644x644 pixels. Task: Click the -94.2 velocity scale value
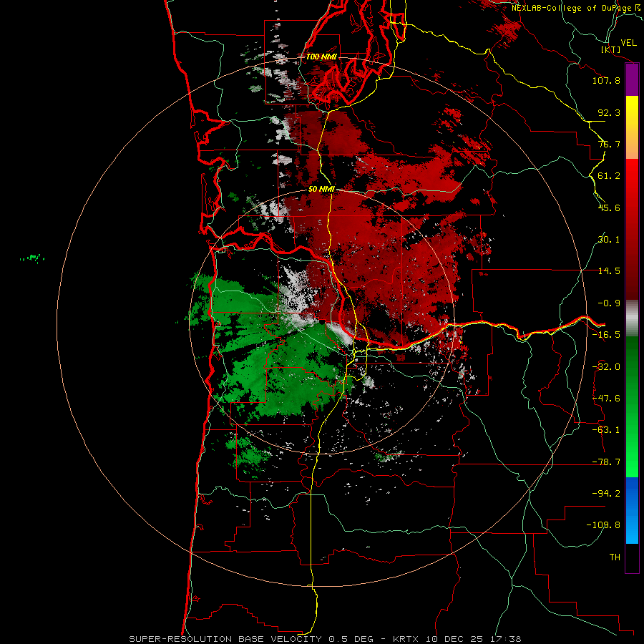click(606, 494)
